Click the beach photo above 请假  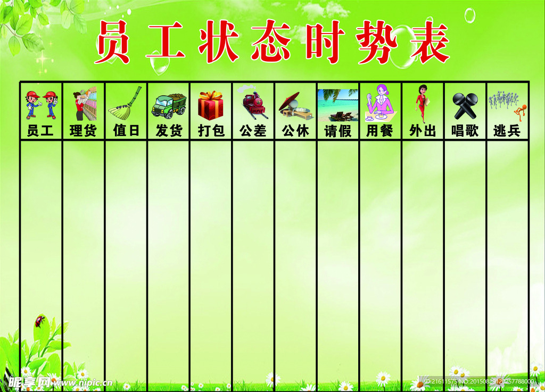pos(338,105)
